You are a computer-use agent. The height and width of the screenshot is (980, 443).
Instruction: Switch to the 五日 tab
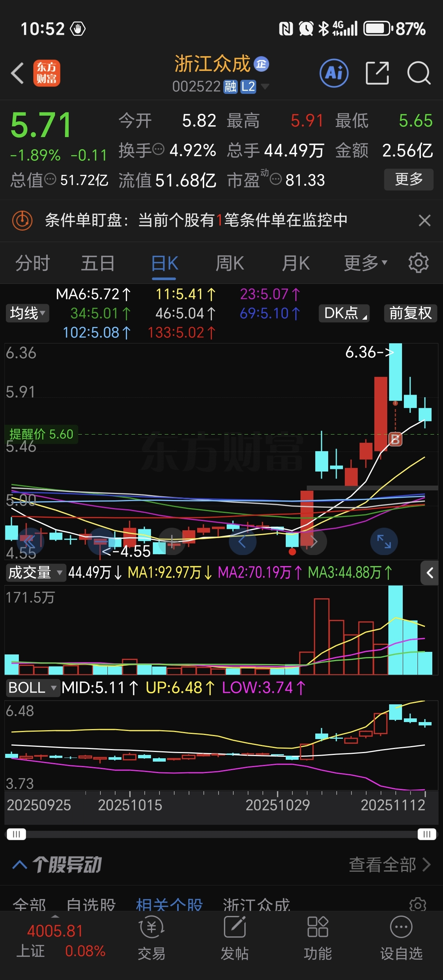(x=98, y=263)
